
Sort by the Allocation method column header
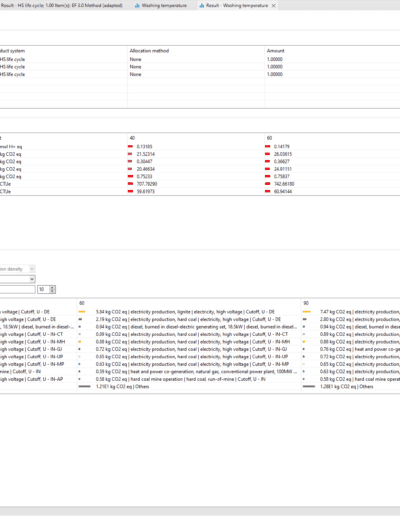click(x=149, y=51)
